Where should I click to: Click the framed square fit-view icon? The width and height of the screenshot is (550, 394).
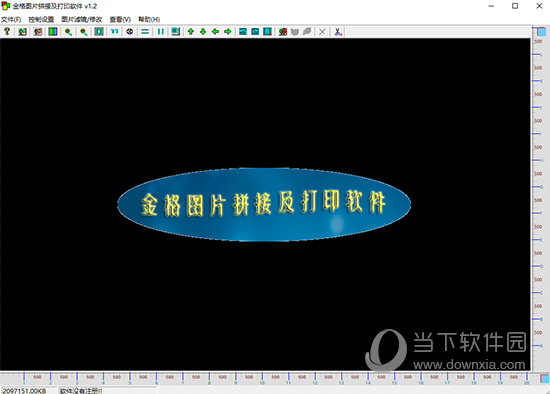pos(99,32)
